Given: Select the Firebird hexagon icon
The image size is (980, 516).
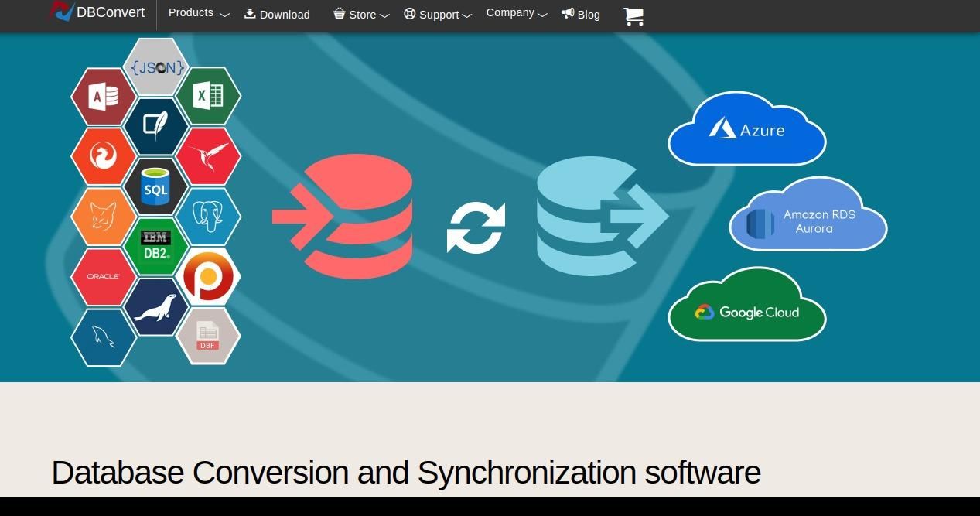Looking at the screenshot, I should [x=104, y=156].
